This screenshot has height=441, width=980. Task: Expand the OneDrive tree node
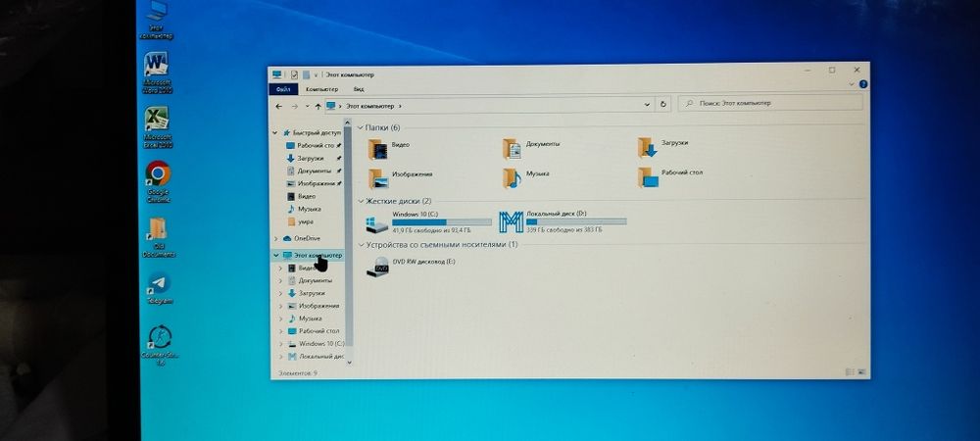pos(275,238)
